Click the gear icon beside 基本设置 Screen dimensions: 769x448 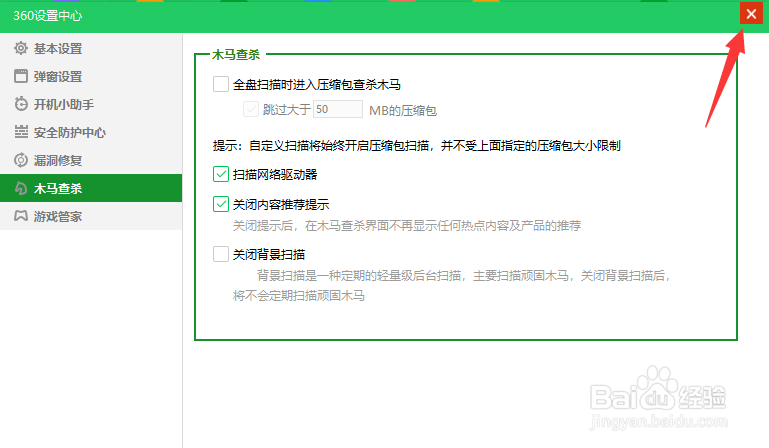tap(21, 48)
